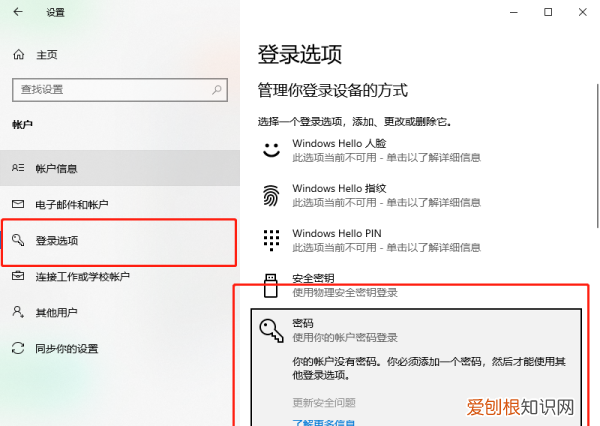This screenshot has width=600, height=426.
Task: Open 连接工作或学校帐户 section
Action: coord(120,276)
